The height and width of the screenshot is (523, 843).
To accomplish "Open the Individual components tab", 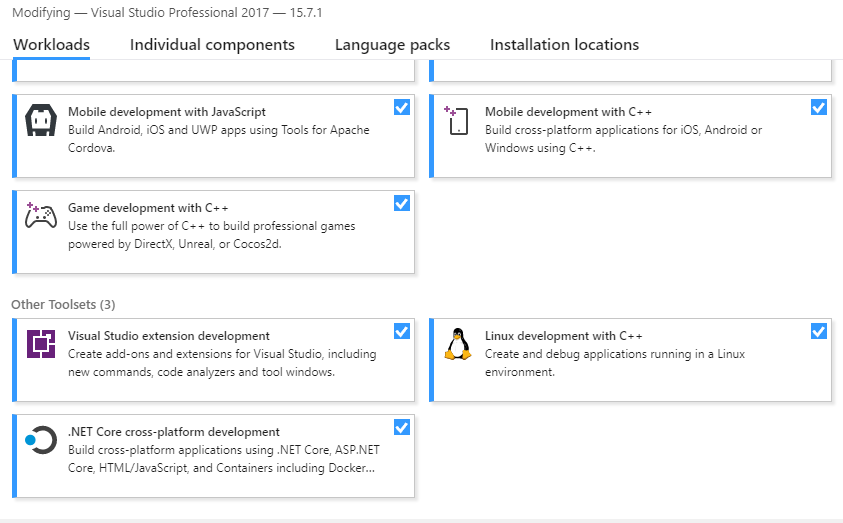I will [x=212, y=45].
